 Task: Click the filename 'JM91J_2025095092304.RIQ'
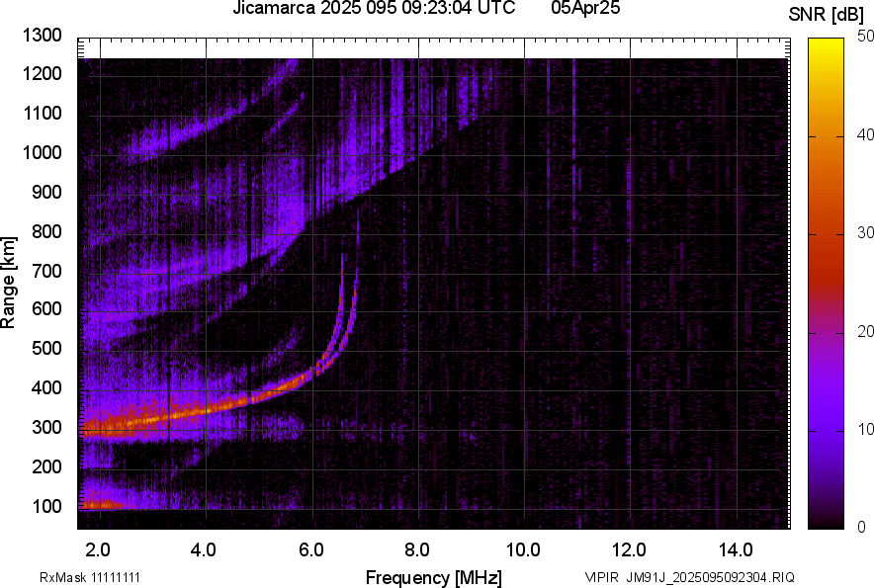pyautogui.click(x=710, y=577)
